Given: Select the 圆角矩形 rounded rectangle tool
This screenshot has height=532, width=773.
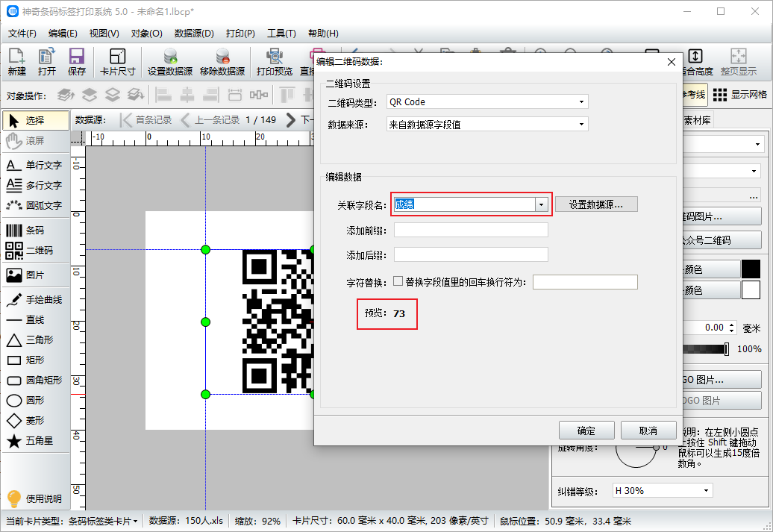Looking at the screenshot, I should pyautogui.click(x=36, y=380).
